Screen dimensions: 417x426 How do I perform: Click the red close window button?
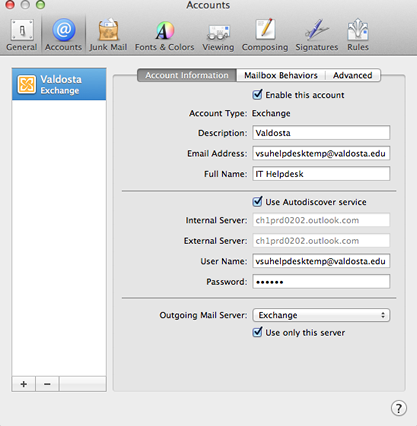tap(10, 4)
